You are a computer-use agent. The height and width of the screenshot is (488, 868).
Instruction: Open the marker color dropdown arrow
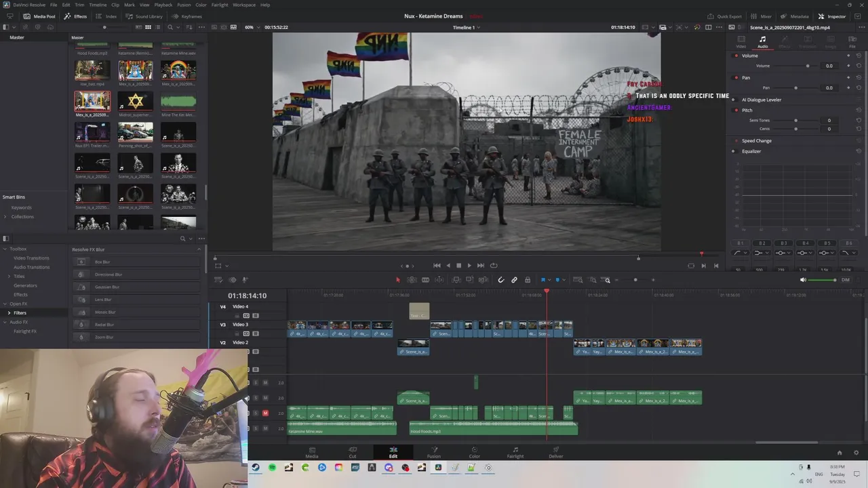(x=564, y=280)
